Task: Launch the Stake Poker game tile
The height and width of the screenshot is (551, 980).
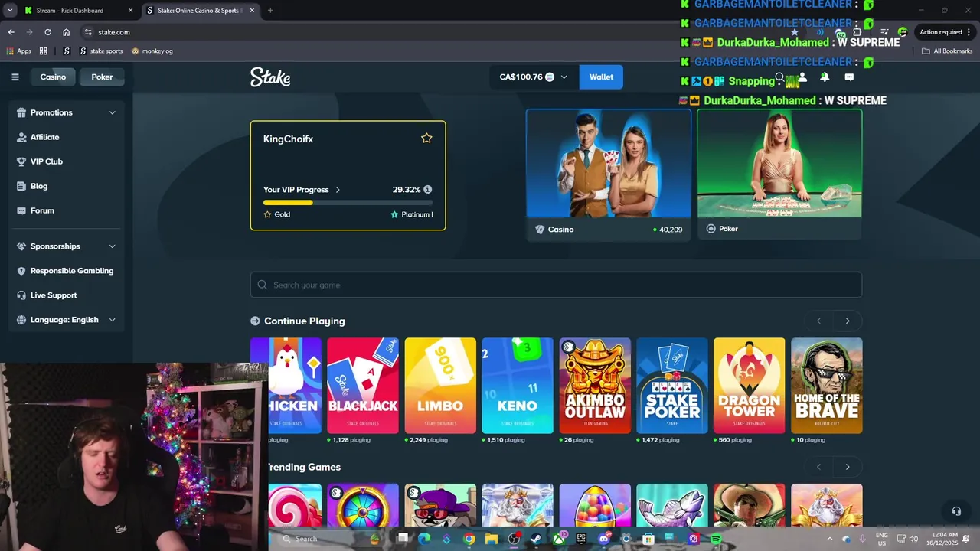Action: tap(672, 386)
